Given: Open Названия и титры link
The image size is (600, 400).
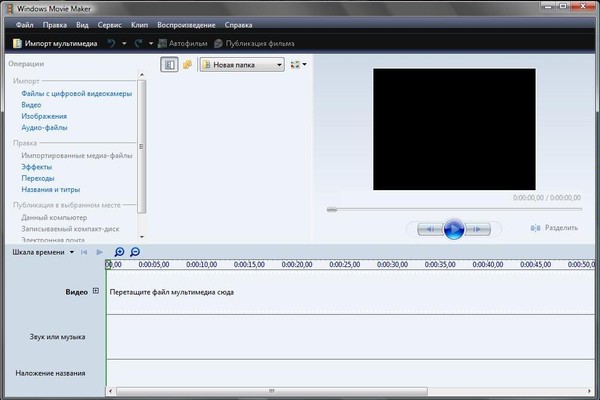Looking at the screenshot, I should pos(51,189).
